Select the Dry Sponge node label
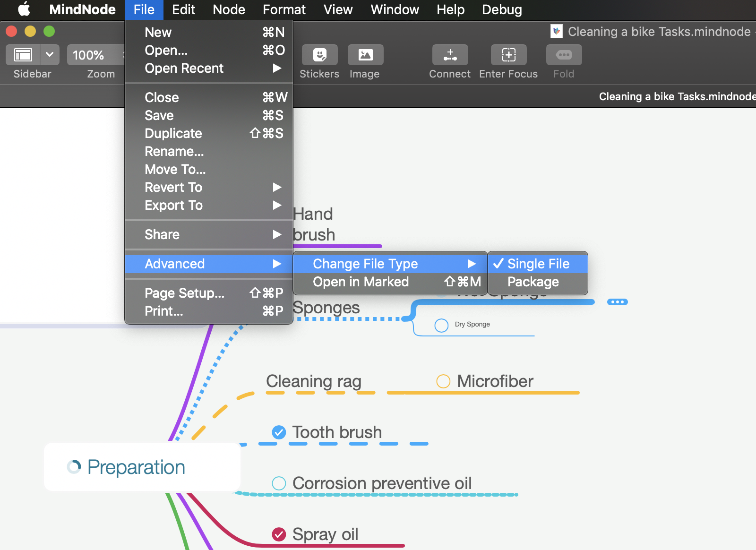The width and height of the screenshot is (756, 550). (472, 324)
